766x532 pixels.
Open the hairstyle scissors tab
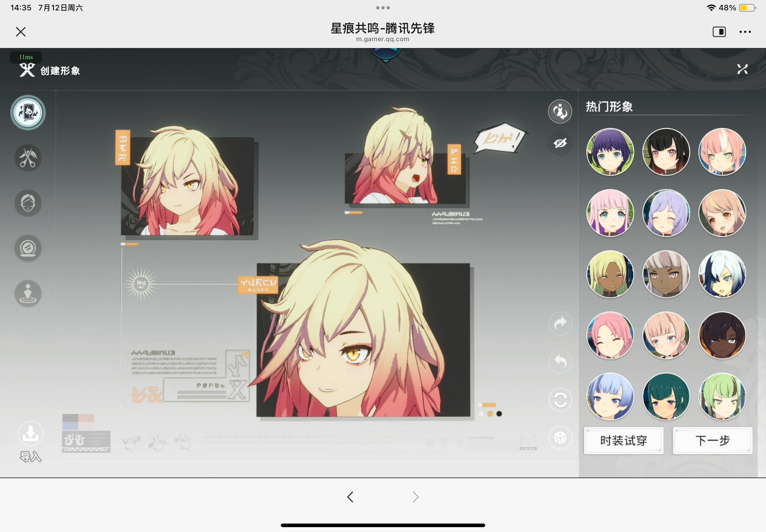[28, 158]
